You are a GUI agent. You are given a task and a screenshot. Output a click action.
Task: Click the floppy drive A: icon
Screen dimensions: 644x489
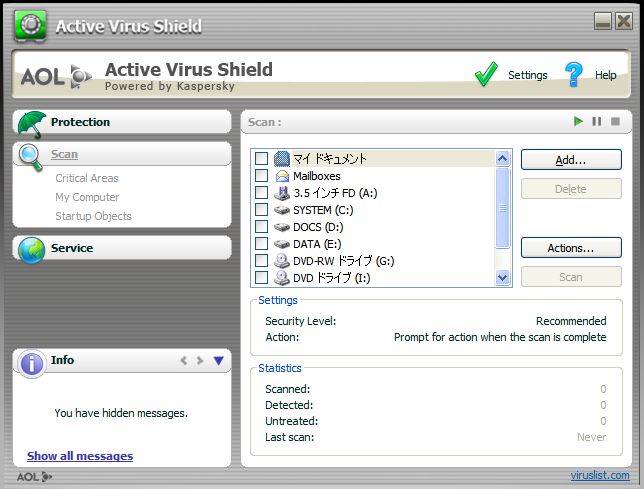pos(282,193)
